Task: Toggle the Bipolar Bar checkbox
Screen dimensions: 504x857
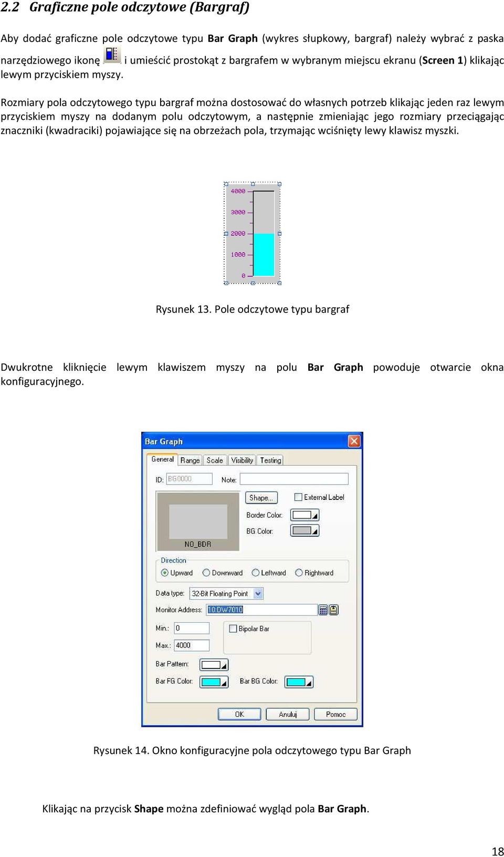Action: (233, 629)
